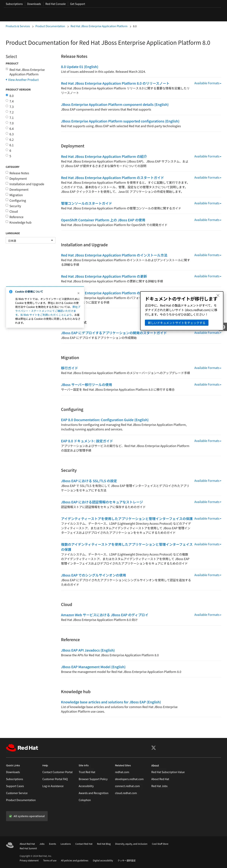Click All systems operational status button

[27, 816]
